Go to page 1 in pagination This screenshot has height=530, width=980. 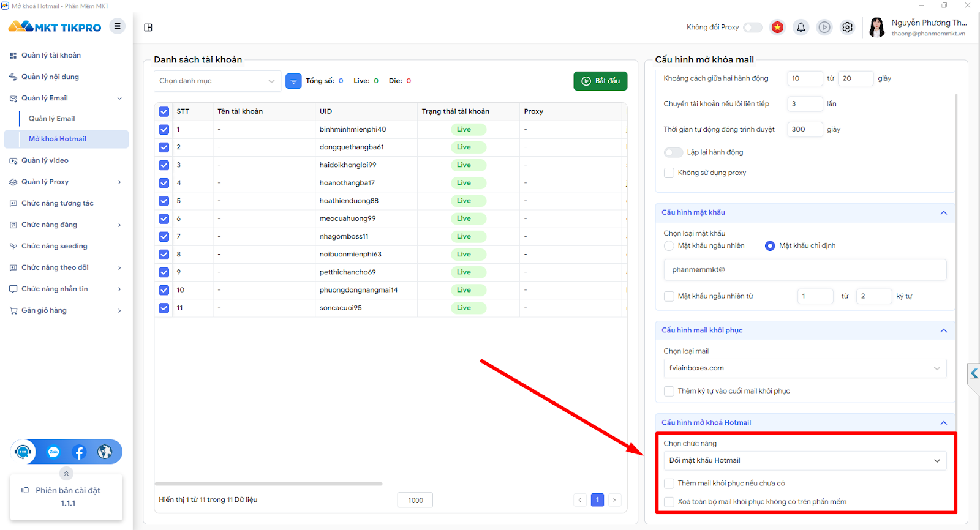click(x=598, y=500)
